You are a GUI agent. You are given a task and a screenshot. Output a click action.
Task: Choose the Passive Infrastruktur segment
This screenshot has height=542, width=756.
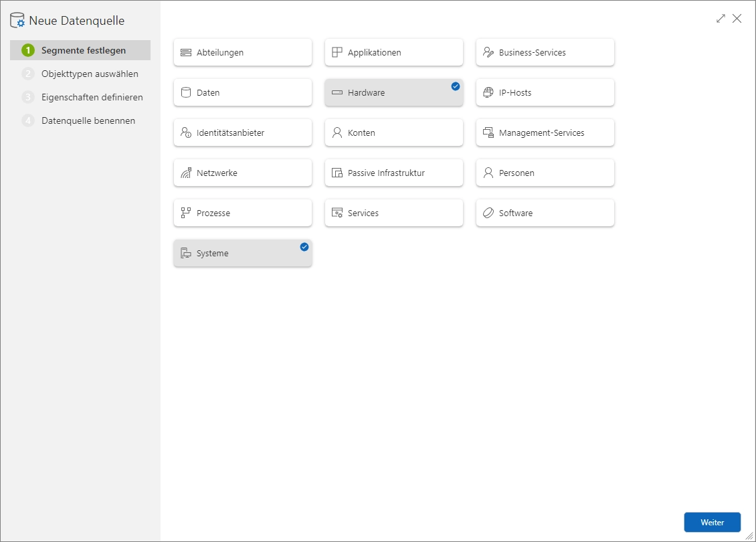pyautogui.click(x=393, y=173)
